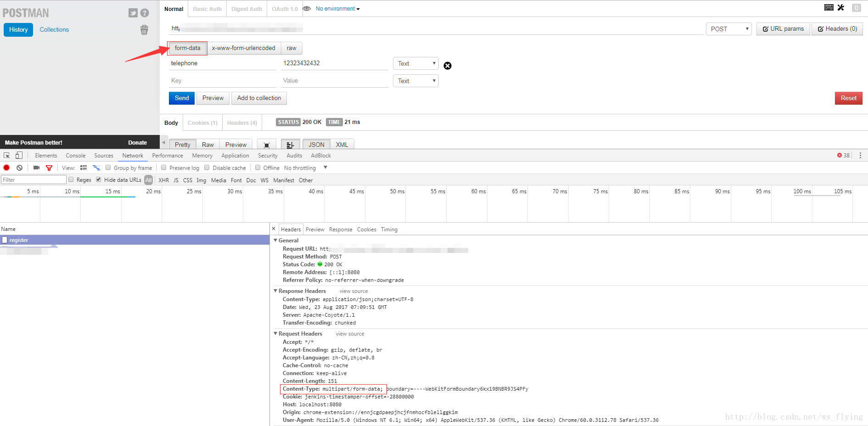Switch to large request rows view
Screen dimensions: 868x426
pos(84,168)
